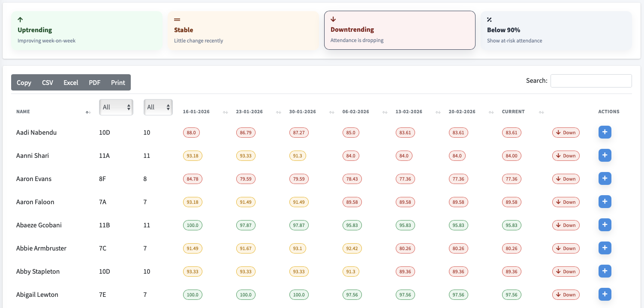Image resolution: width=644 pixels, height=308 pixels.
Task: Click the Stable equals icon
Action: point(178,19)
